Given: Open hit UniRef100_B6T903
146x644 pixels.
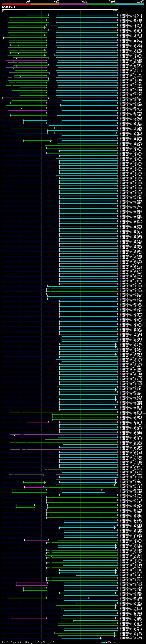Looking at the screenshot, I should click(131, 32).
